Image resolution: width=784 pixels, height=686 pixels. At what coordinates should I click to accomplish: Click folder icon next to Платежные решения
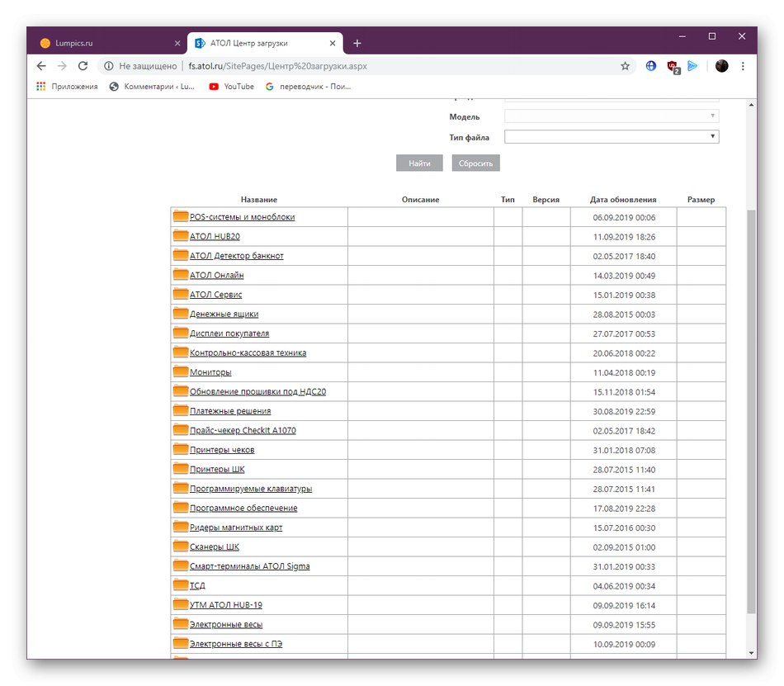181,410
